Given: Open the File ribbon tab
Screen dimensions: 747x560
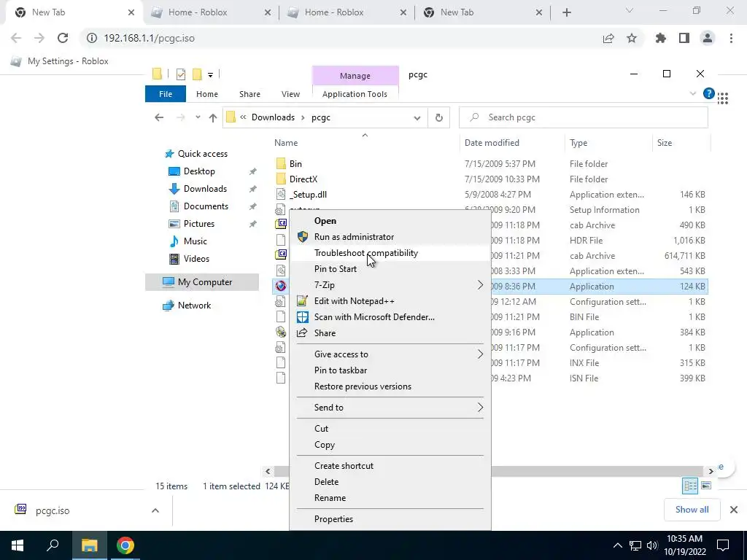Looking at the screenshot, I should [166, 94].
